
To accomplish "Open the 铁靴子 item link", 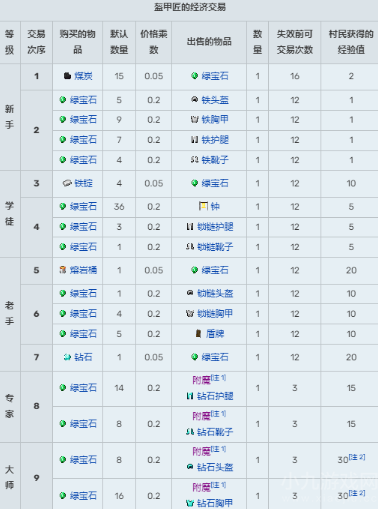I will [215, 160].
